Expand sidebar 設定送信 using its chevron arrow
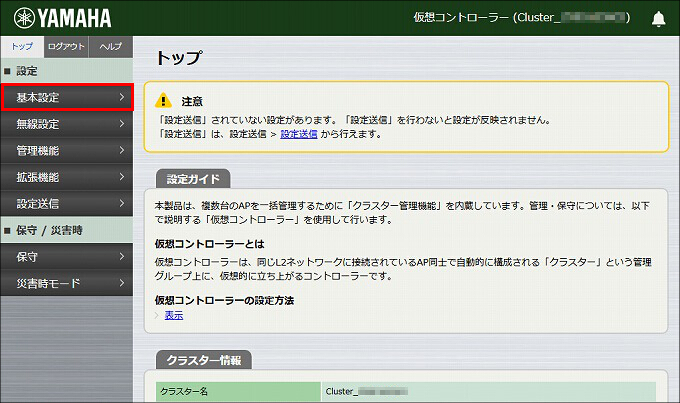Screen dimensions: 680x403 122,203
